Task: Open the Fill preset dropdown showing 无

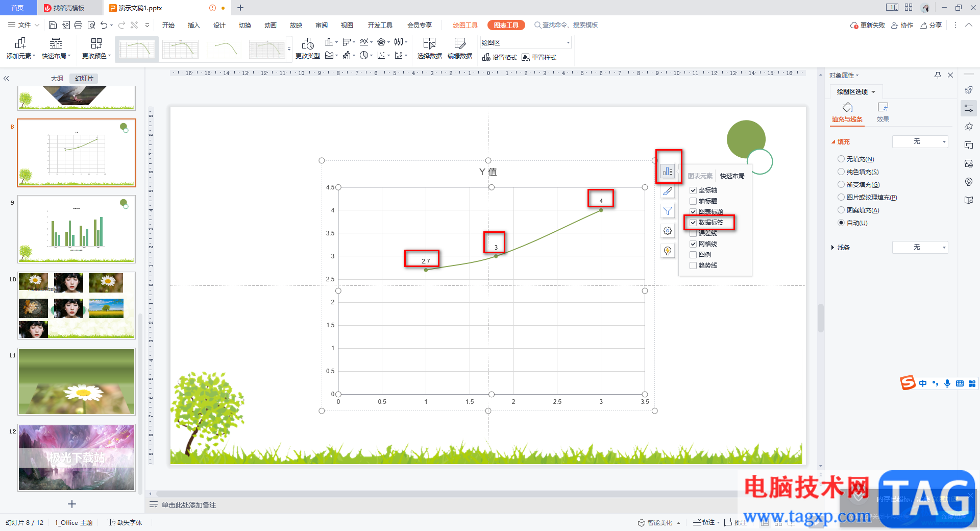Action: click(920, 141)
